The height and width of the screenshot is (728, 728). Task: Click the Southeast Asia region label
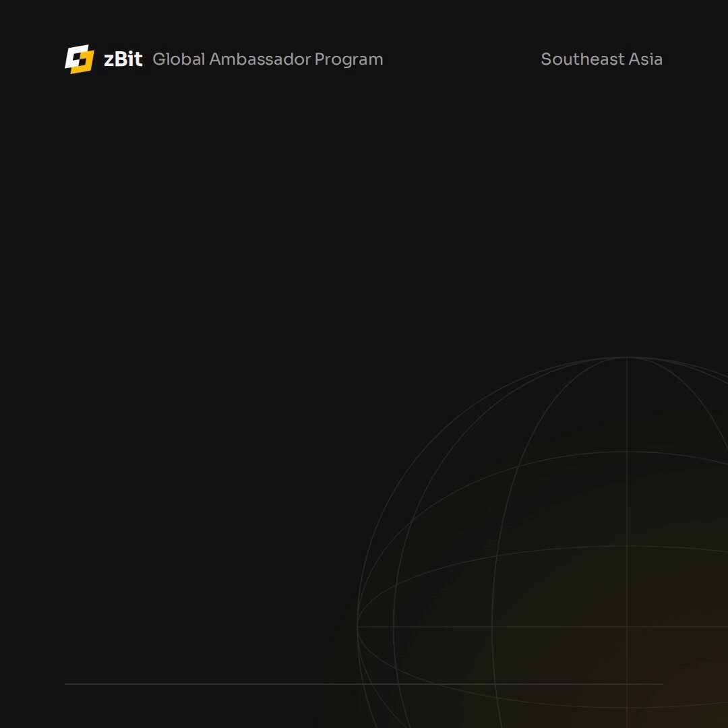pyautogui.click(x=602, y=59)
